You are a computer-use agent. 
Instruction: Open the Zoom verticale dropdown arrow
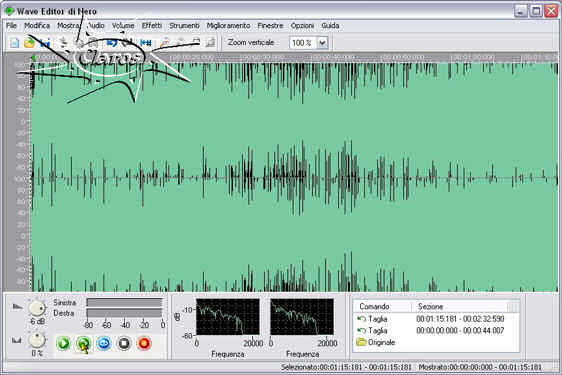click(x=322, y=43)
